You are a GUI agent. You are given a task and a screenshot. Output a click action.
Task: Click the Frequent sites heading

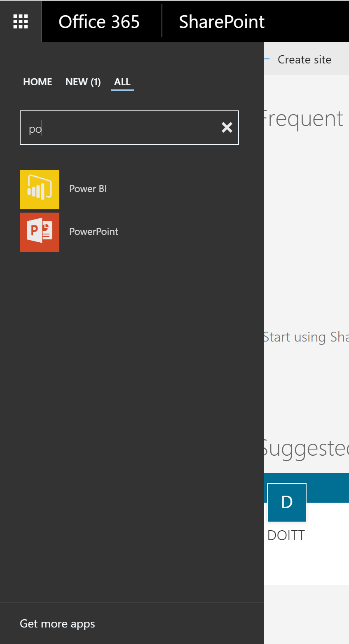point(304,119)
